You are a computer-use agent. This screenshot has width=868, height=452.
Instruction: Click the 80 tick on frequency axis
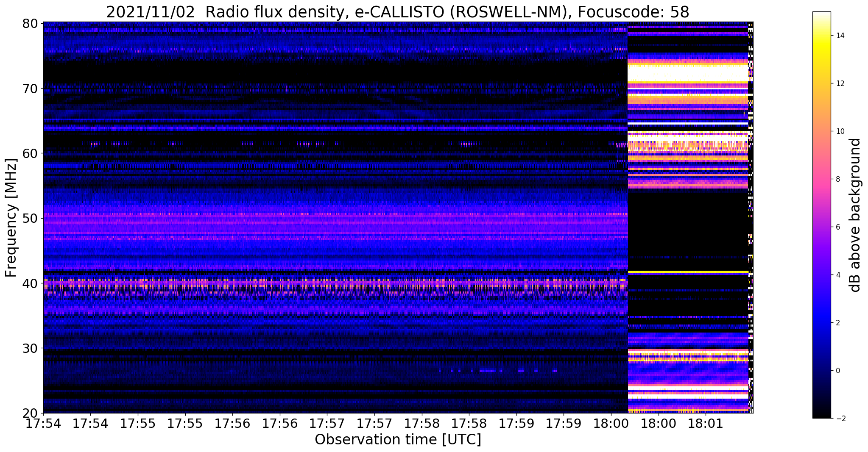pyautogui.click(x=30, y=23)
